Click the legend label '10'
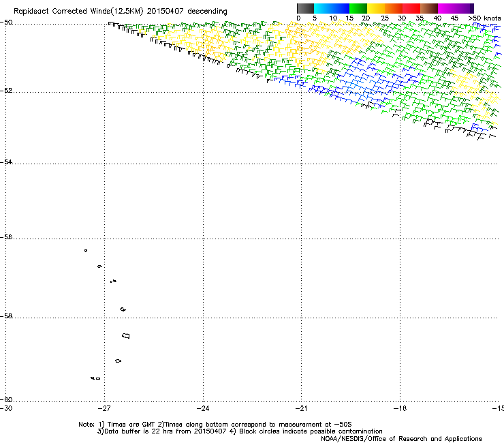The image size is (504, 443). [333, 18]
